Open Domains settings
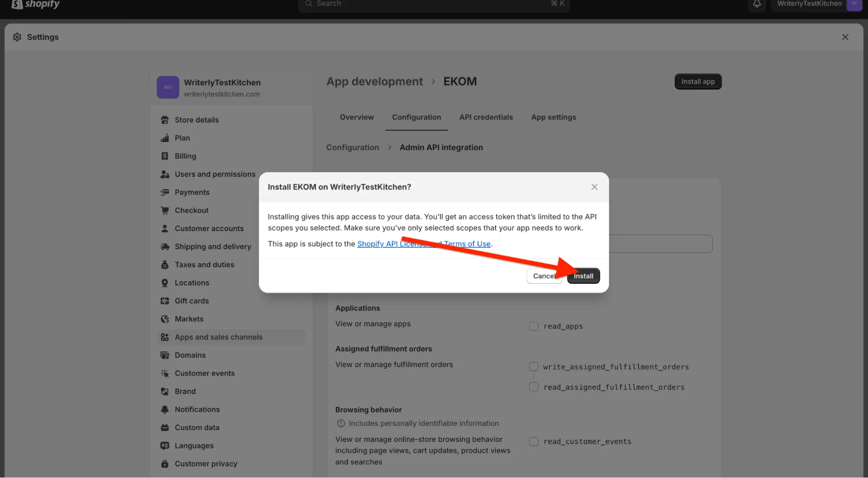 pos(231,355)
